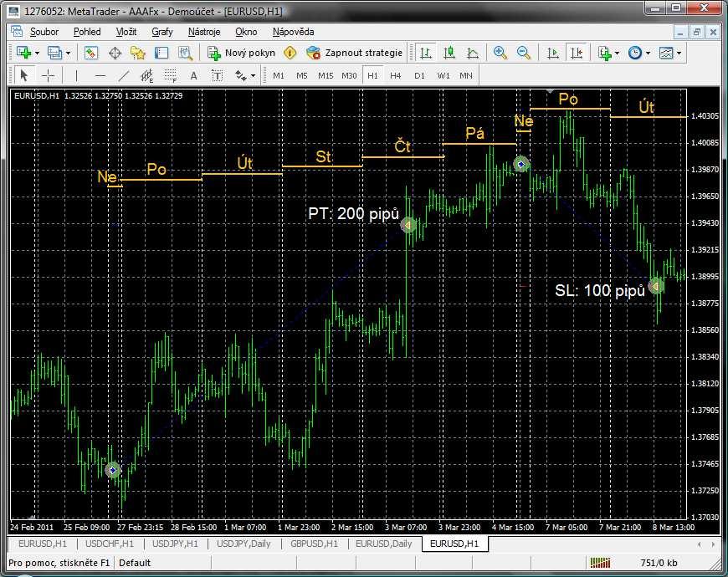The width and height of the screenshot is (728, 577).
Task: Open the Arrows tool dropdown arrow
Action: pyautogui.click(x=253, y=75)
